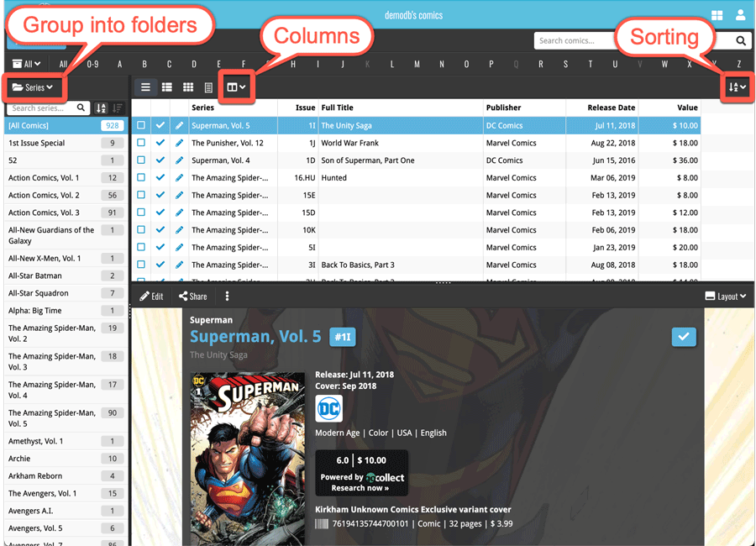Viewport: 756px width, 546px height.
Task: Switch to the grid view of comics
Action: [187, 87]
